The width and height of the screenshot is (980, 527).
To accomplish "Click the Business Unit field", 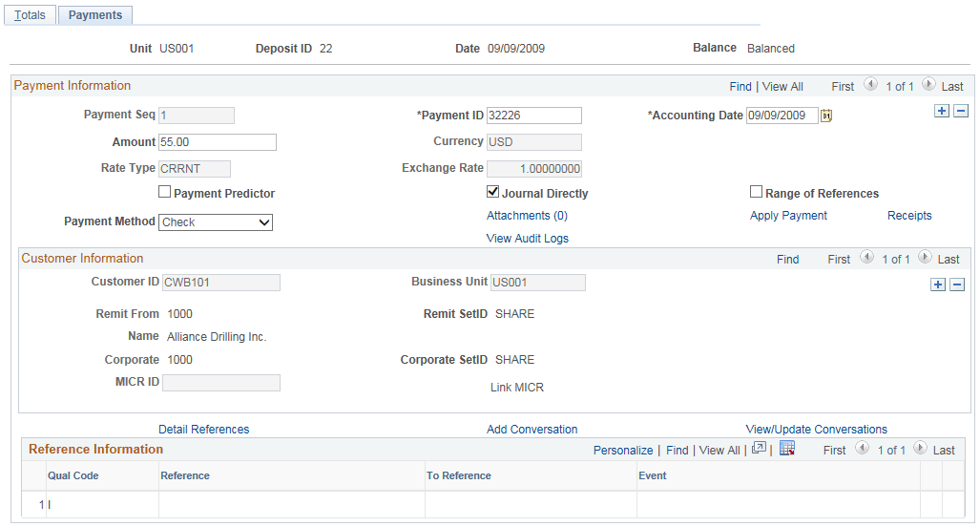I will tap(538, 283).
